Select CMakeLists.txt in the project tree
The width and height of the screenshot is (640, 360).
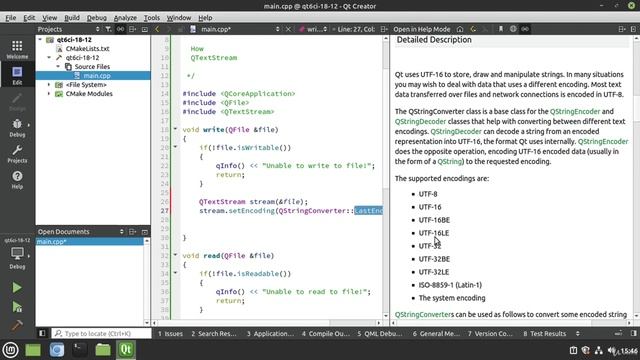(87, 49)
